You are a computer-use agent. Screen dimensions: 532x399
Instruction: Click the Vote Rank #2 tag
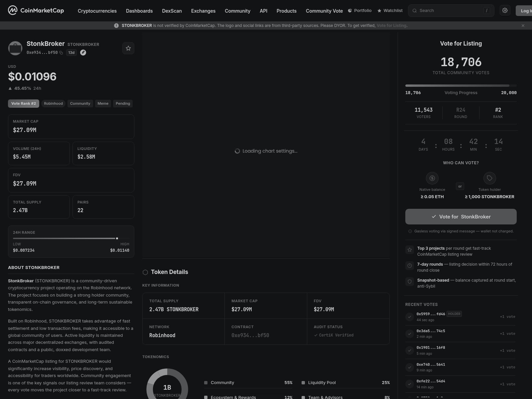tap(24, 103)
